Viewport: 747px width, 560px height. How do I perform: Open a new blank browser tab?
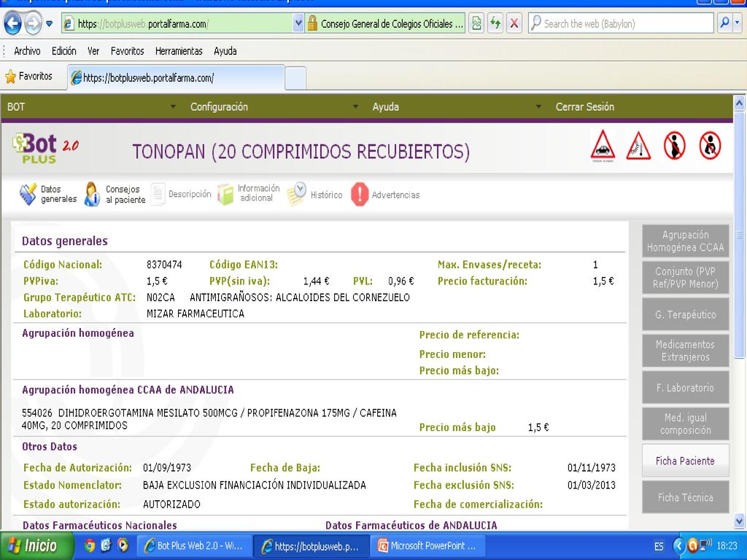pyautogui.click(x=295, y=79)
